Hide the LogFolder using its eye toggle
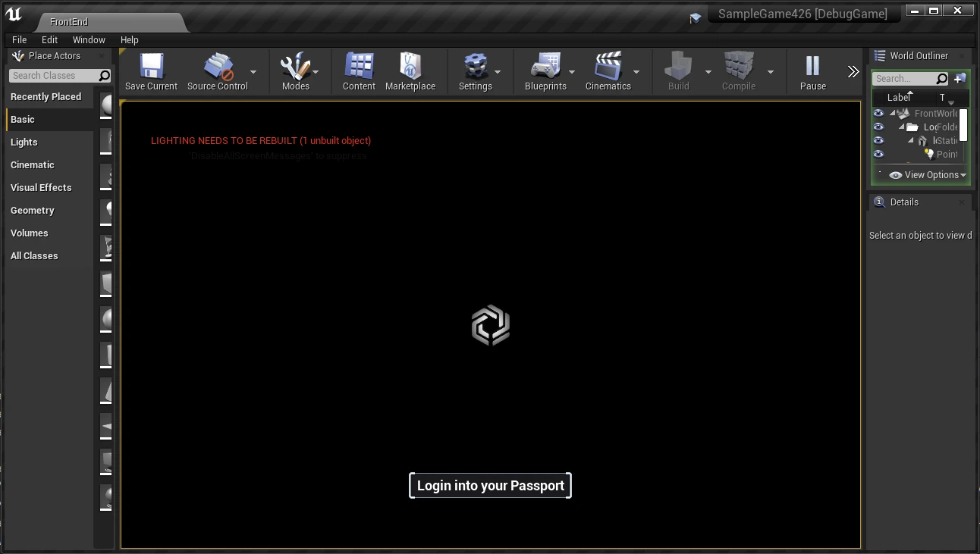This screenshot has height=554, width=980. [x=878, y=127]
